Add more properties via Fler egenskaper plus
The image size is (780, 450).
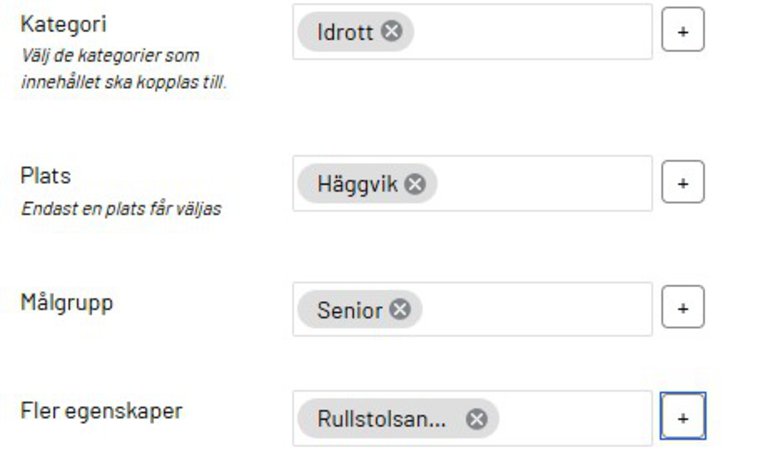(x=683, y=418)
